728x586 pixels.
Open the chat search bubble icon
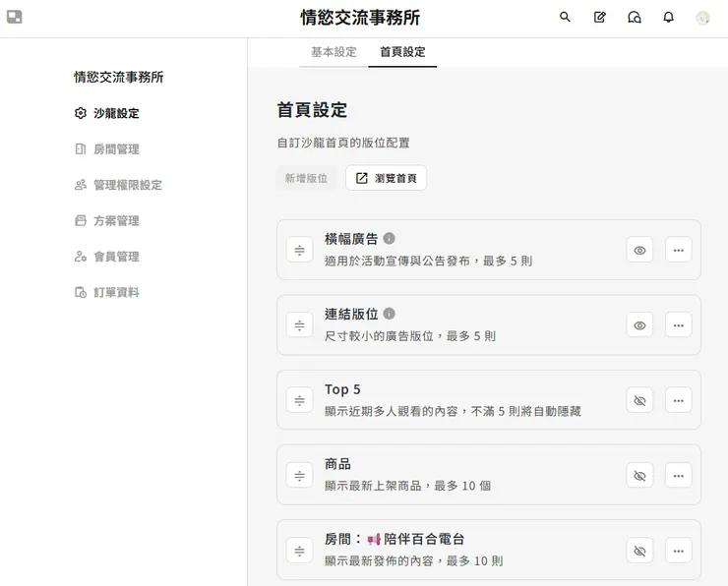coord(635,17)
